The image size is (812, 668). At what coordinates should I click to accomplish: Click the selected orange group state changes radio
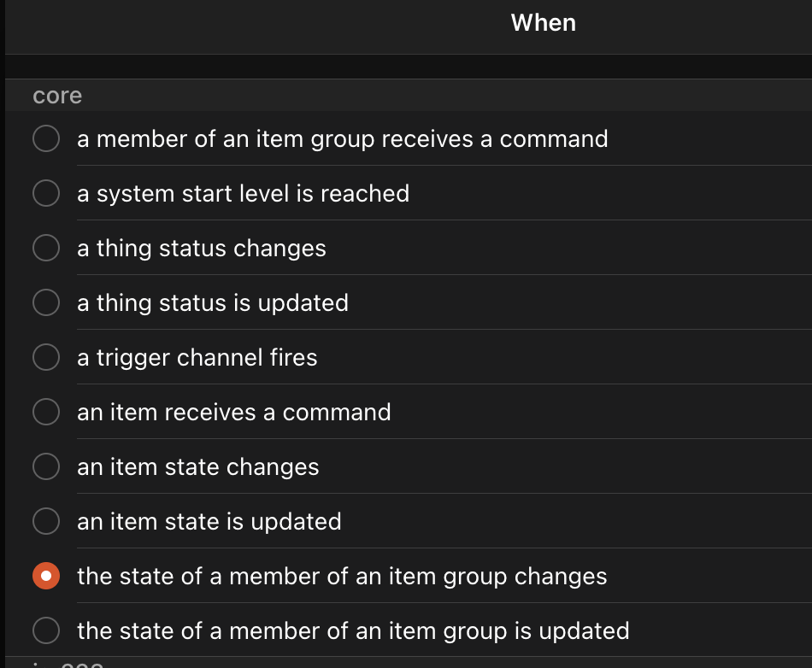click(x=46, y=576)
